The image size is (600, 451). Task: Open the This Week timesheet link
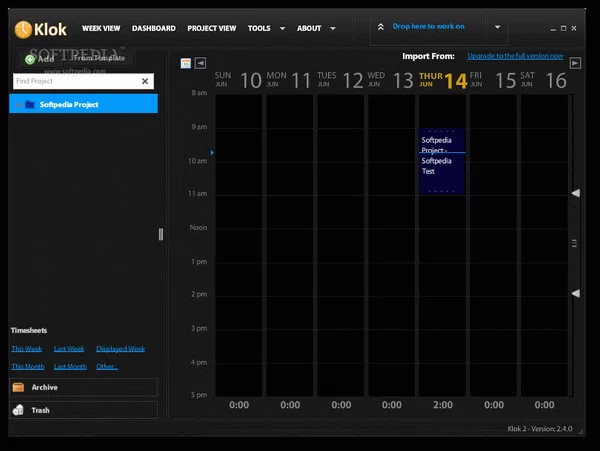[x=27, y=349]
